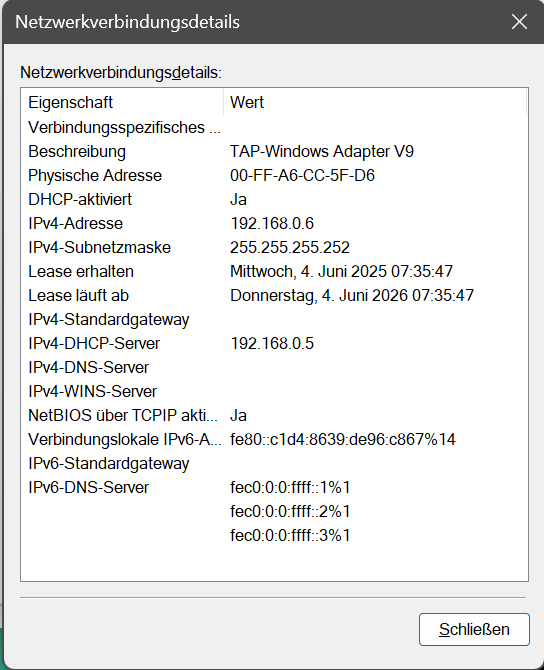Select the IPv4-Adresse 192.168.0.6 row
Viewport: 544px width, 670px height.
point(274,223)
